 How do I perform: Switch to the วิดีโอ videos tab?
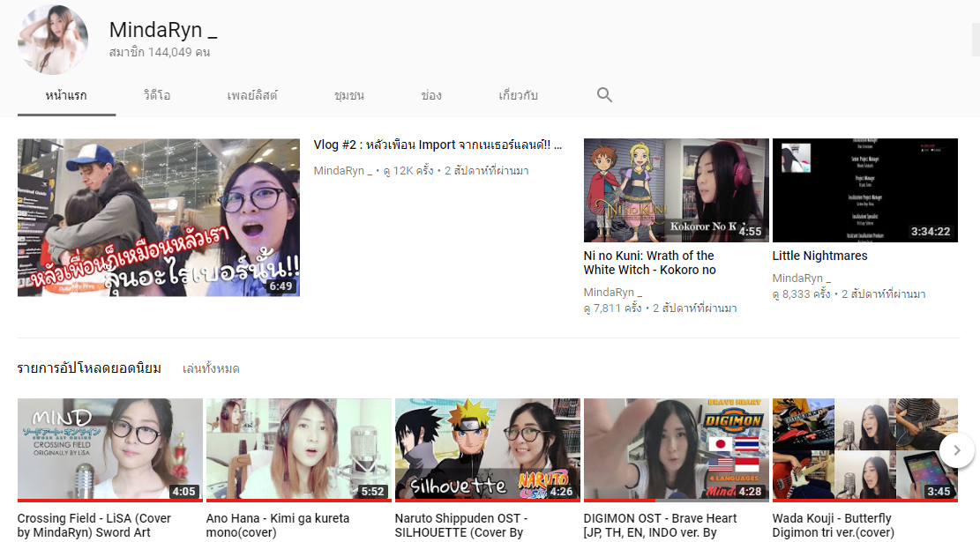point(157,95)
